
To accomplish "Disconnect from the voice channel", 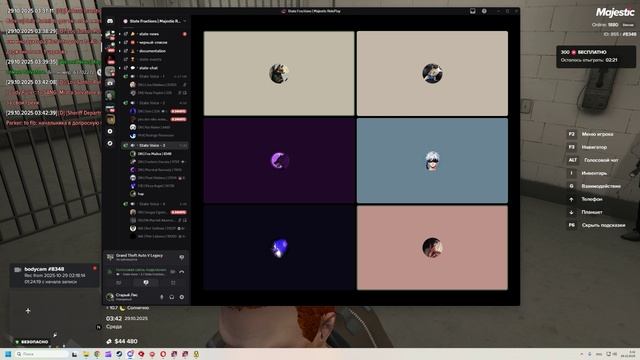I will (x=182, y=271).
